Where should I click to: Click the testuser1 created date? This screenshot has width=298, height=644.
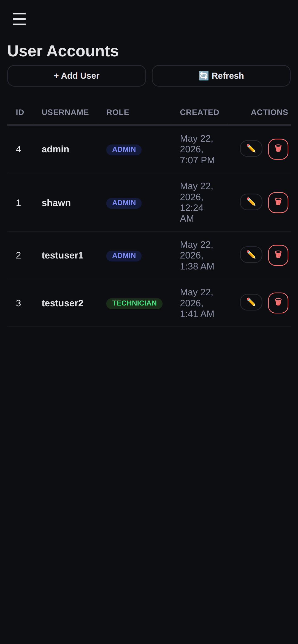(x=197, y=255)
